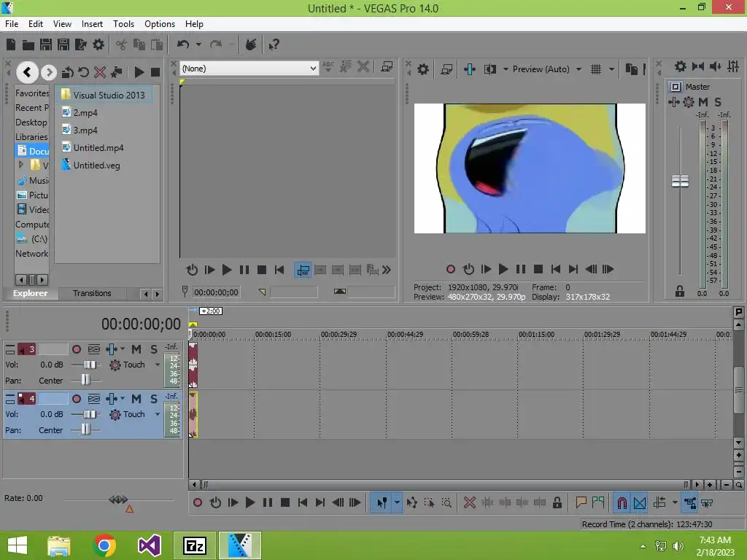Open Visual Studio from the taskbar
747x560 pixels.
point(149,545)
